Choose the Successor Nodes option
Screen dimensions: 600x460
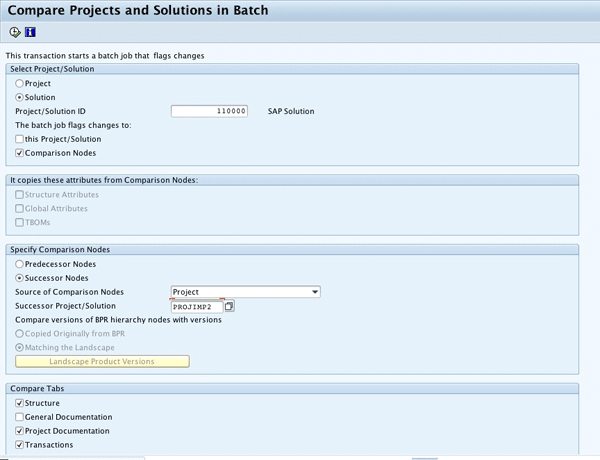click(x=20, y=278)
